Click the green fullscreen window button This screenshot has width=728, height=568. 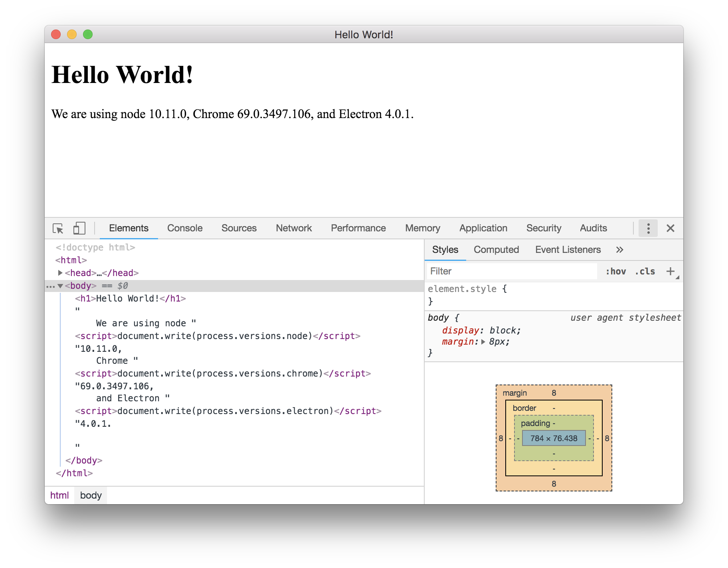[88, 34]
